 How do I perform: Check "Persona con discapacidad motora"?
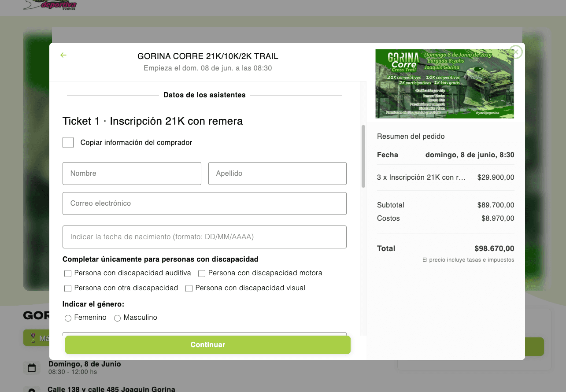201,273
